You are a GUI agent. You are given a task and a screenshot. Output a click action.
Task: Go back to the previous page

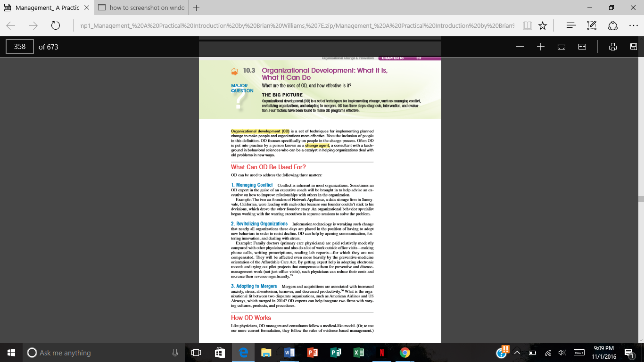pyautogui.click(x=11, y=25)
